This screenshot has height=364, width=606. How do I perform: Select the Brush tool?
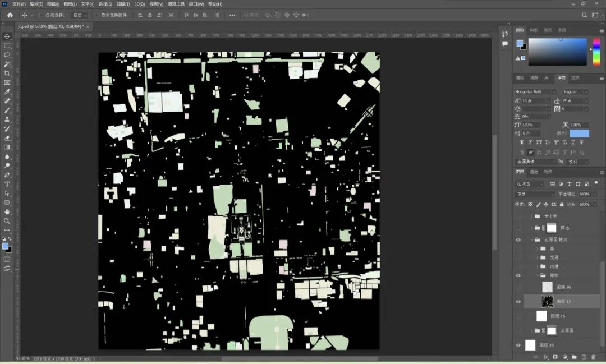pyautogui.click(x=7, y=110)
